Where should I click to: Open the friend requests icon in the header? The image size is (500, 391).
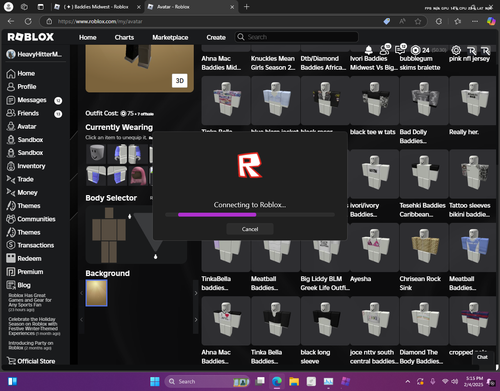385,49
